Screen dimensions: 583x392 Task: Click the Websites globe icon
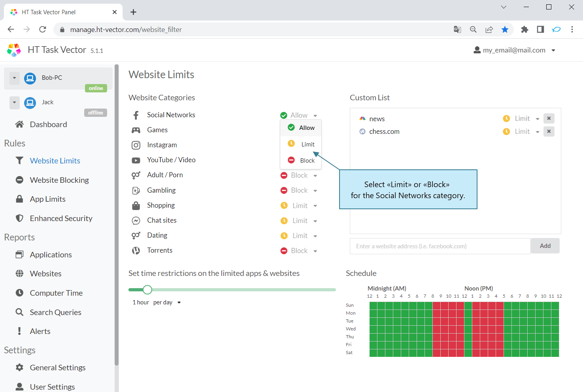tap(19, 274)
